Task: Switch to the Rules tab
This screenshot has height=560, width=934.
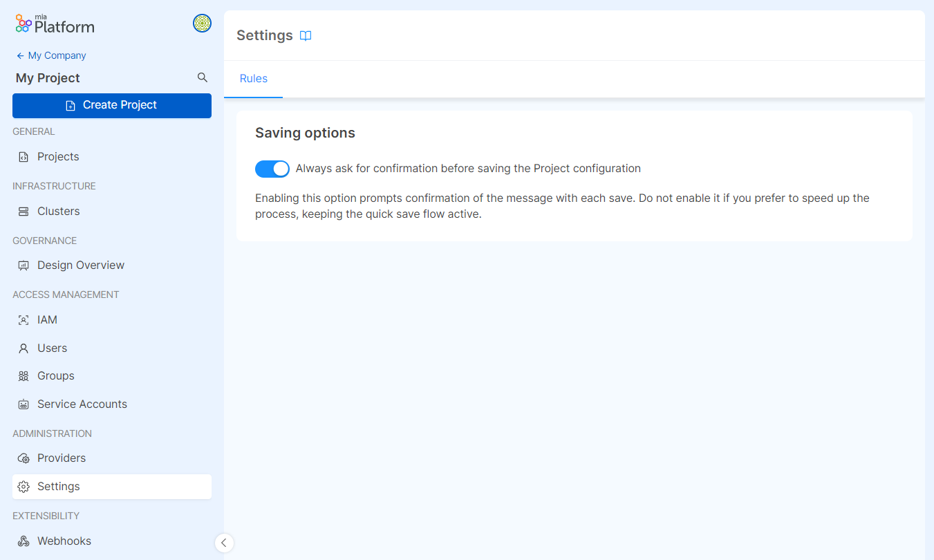Action: pyautogui.click(x=253, y=78)
